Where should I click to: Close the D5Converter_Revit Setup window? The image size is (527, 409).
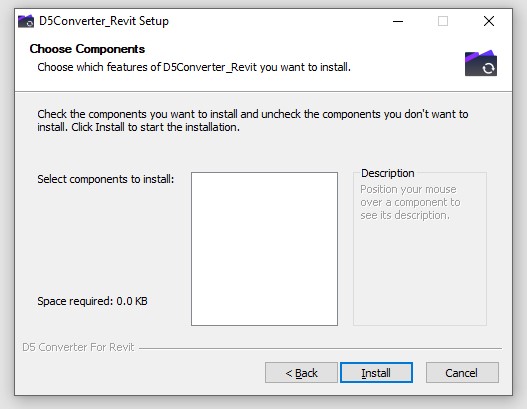[489, 21]
